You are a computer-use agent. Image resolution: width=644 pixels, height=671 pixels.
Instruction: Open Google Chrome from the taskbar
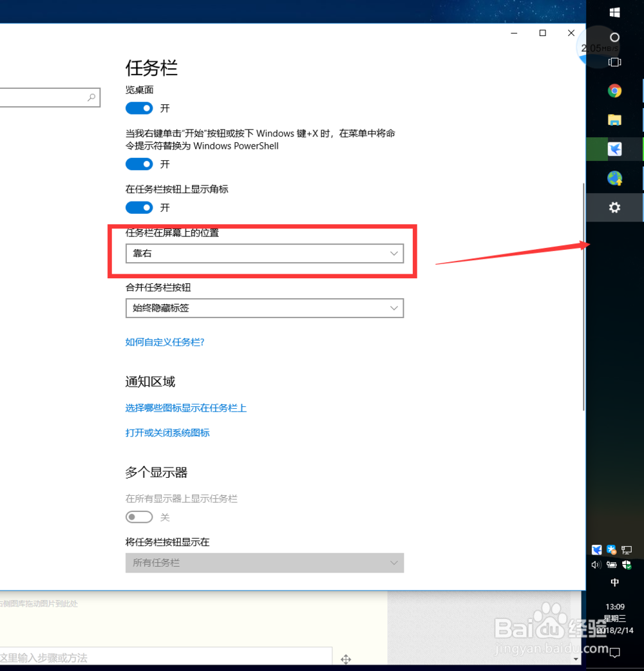click(614, 90)
